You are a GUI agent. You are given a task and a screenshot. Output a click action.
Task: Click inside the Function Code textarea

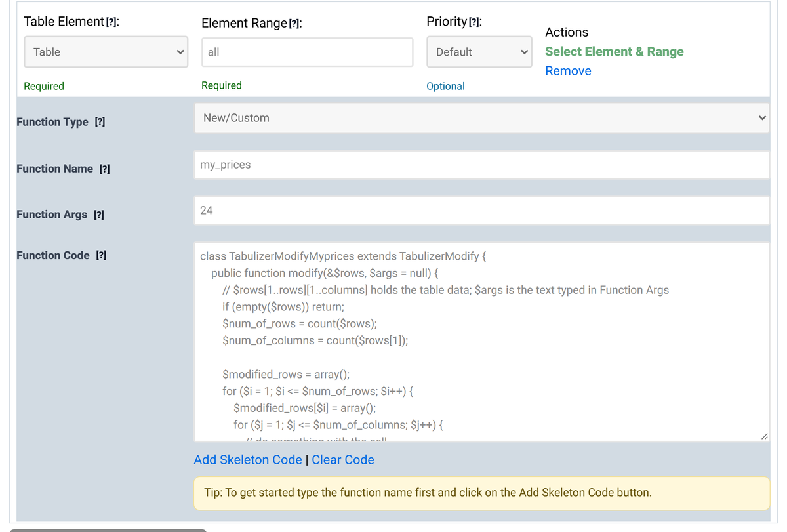[x=481, y=342]
